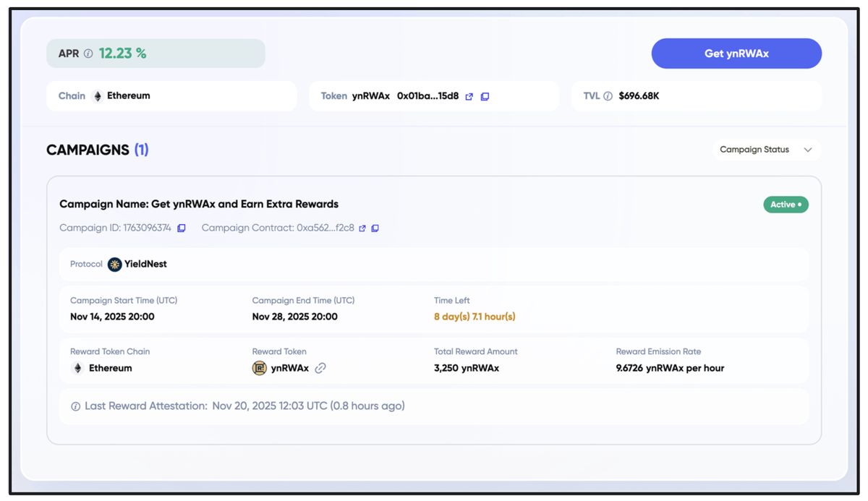Click the Ethereum icon under Reward Token Chain

pyautogui.click(x=77, y=367)
